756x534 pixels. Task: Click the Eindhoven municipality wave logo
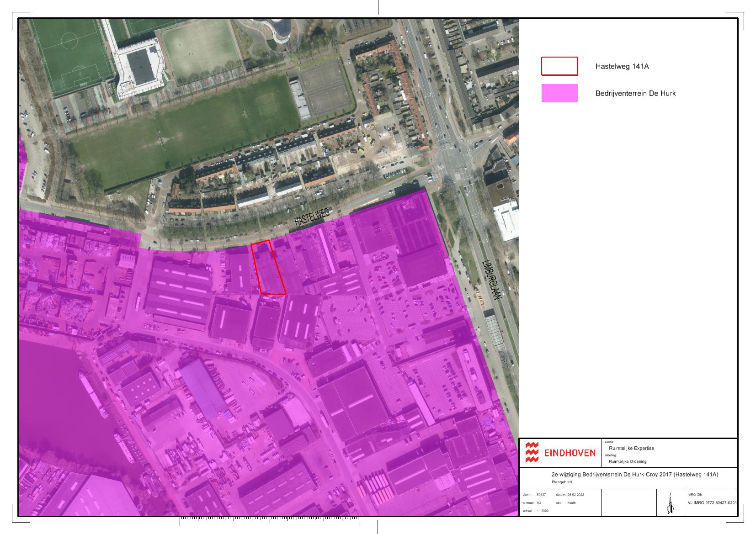coord(532,452)
